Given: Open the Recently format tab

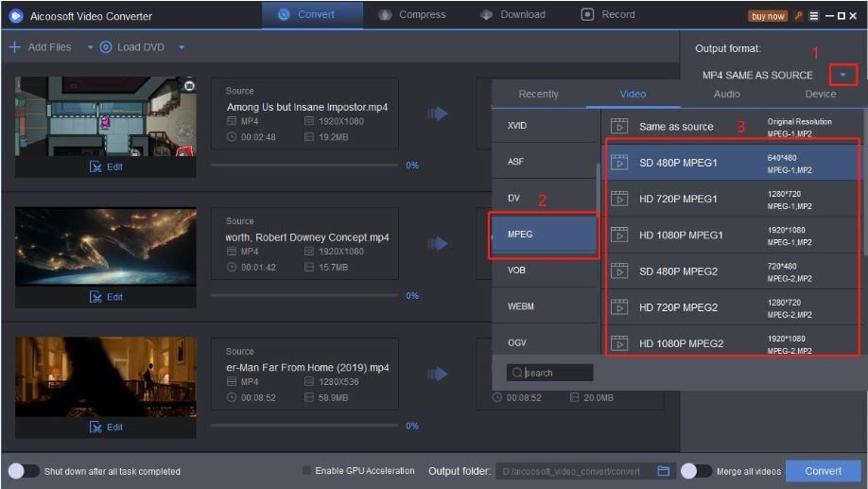Looking at the screenshot, I should [x=539, y=95].
